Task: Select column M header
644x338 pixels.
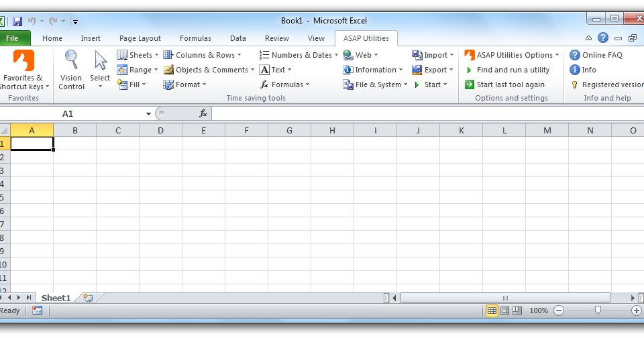Action: click(547, 131)
